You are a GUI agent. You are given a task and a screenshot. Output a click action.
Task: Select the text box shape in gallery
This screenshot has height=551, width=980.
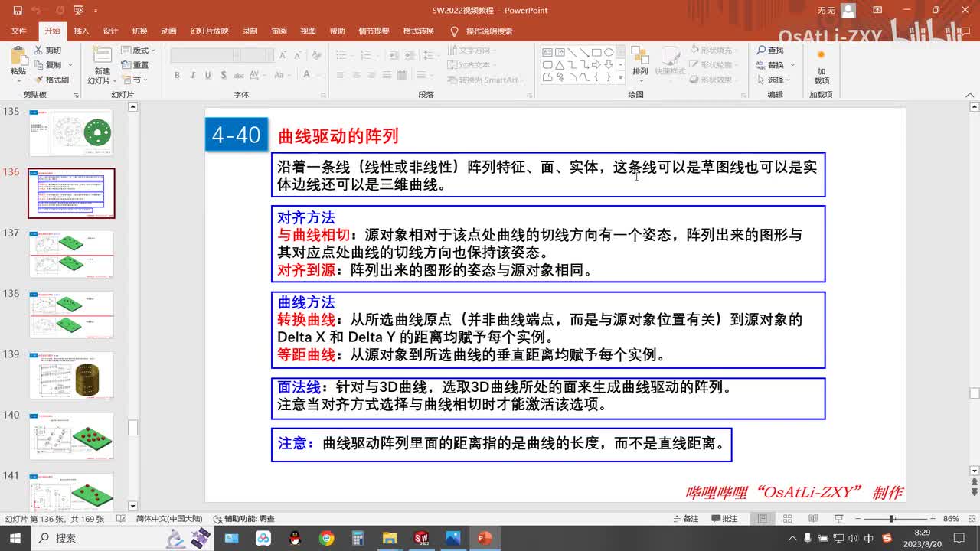[547, 53]
